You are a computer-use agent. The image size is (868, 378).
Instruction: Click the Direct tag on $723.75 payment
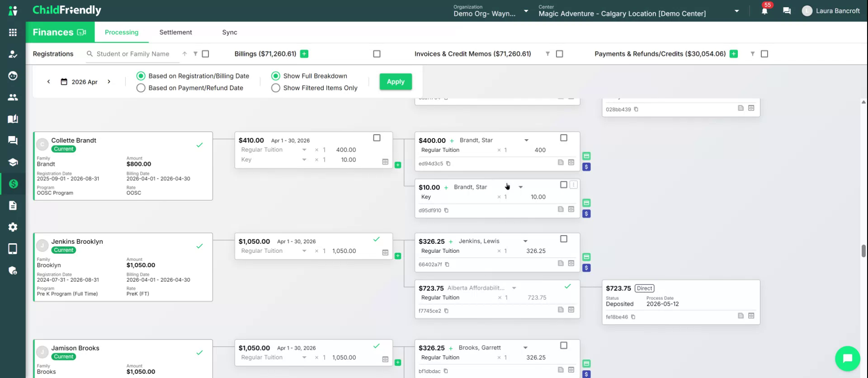pos(645,288)
